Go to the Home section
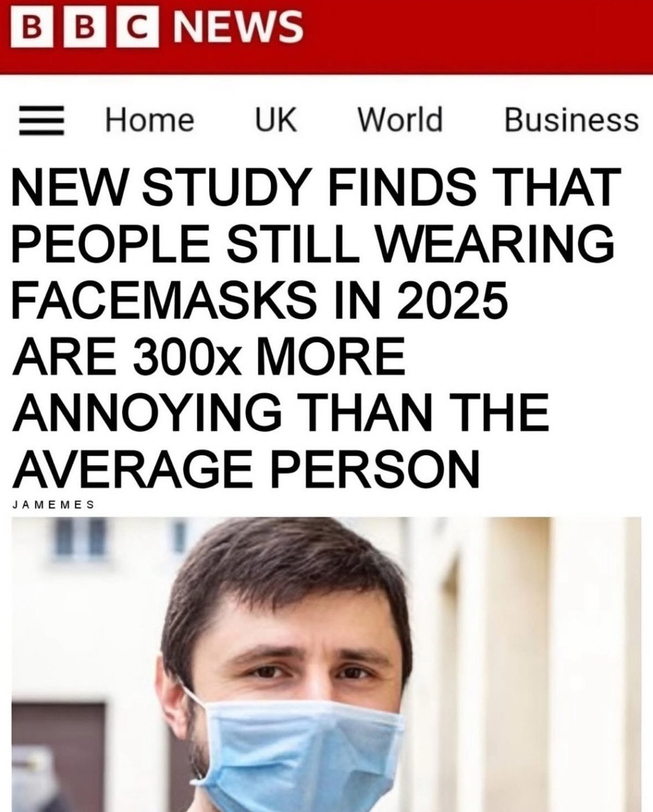Screen dimensions: 653x812 (149, 121)
